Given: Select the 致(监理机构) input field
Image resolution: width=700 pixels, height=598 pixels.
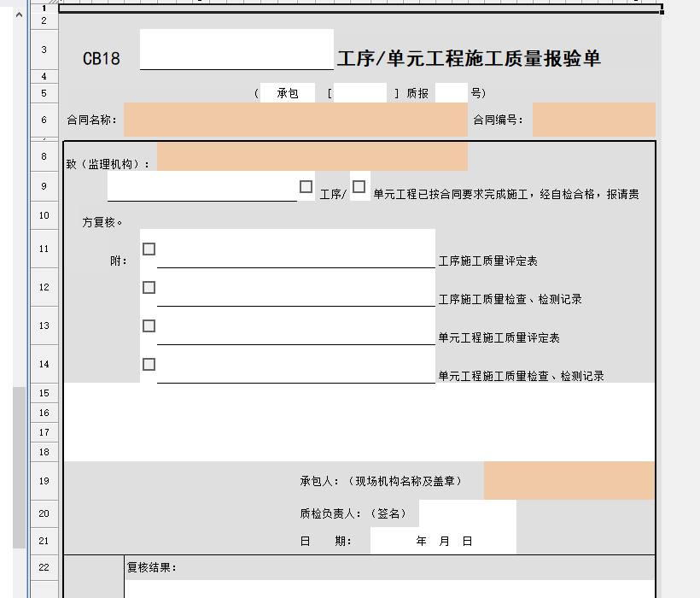Looking at the screenshot, I should tap(312, 157).
